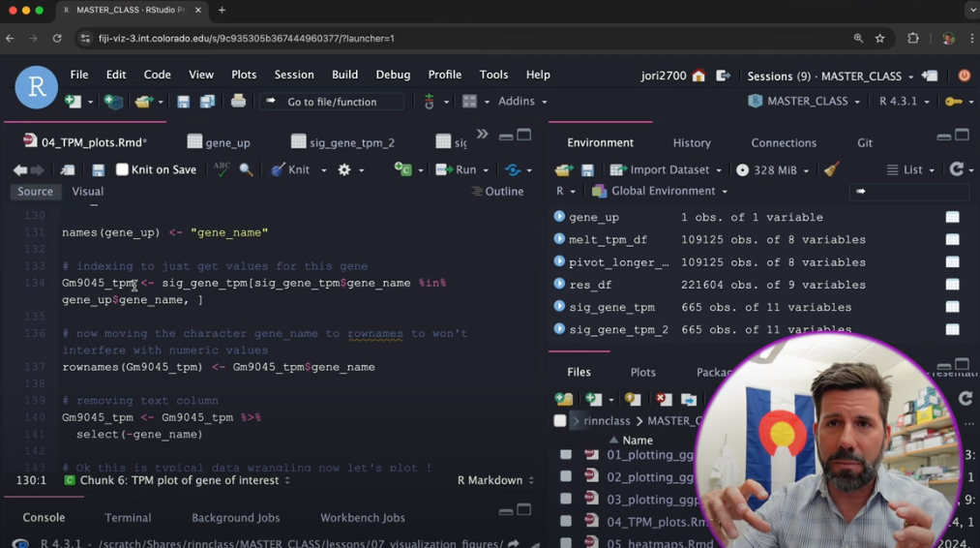Click the insert code chunk icon
980x548 pixels.
(403, 168)
